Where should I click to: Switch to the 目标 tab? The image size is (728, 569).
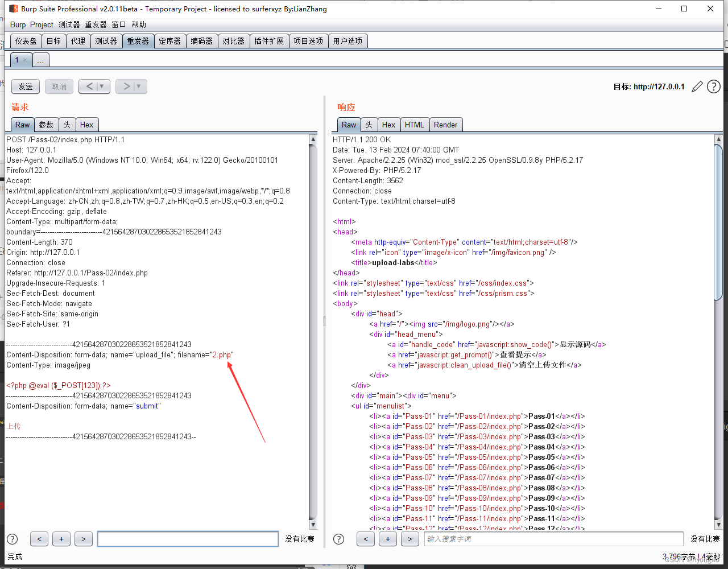(53, 41)
